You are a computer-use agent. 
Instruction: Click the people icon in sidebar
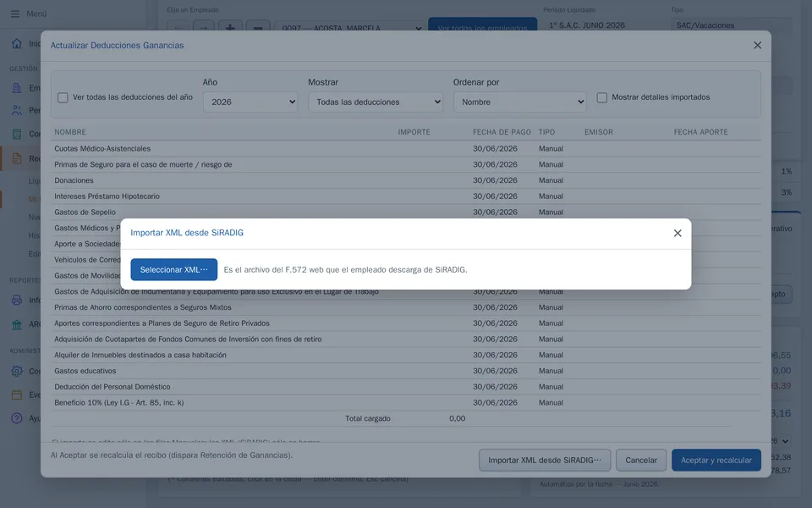coord(17,110)
